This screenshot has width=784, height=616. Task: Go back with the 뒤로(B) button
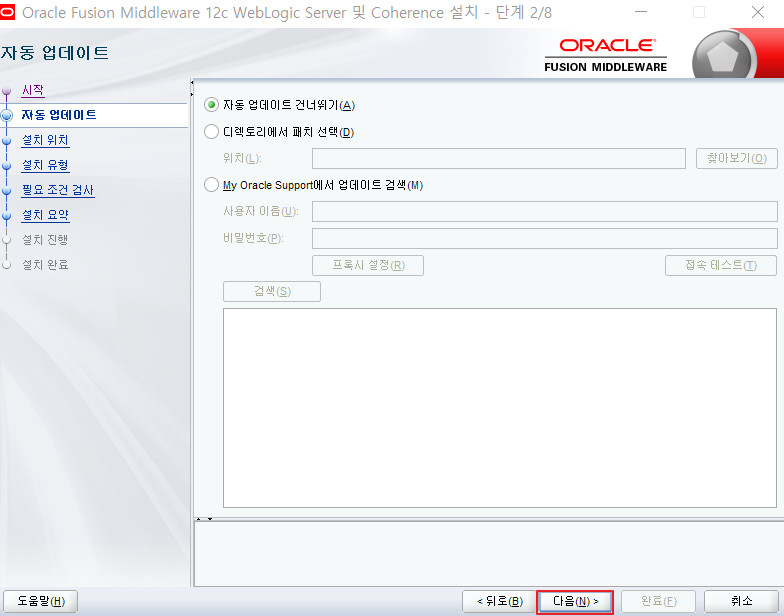(x=500, y=602)
